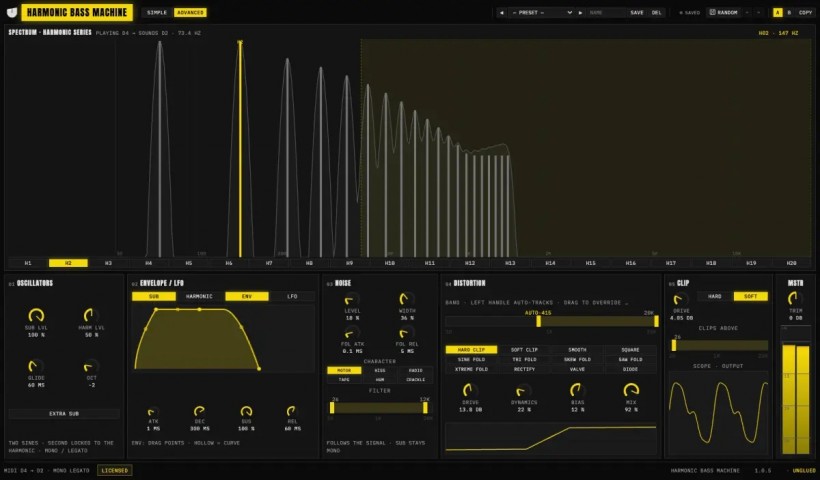Switch to Simple mode
This screenshot has width=820, height=480.
click(x=157, y=12)
